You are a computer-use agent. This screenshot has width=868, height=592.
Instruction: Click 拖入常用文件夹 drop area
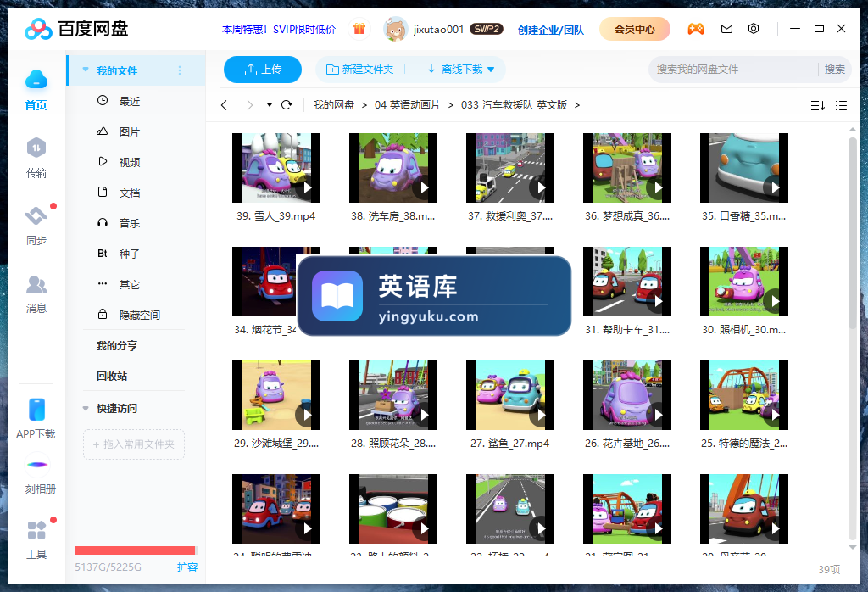pos(134,444)
